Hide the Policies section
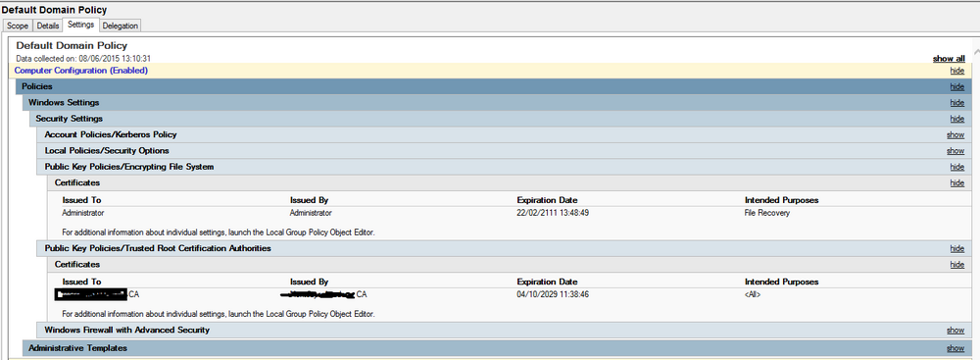980x360 pixels. click(956, 86)
